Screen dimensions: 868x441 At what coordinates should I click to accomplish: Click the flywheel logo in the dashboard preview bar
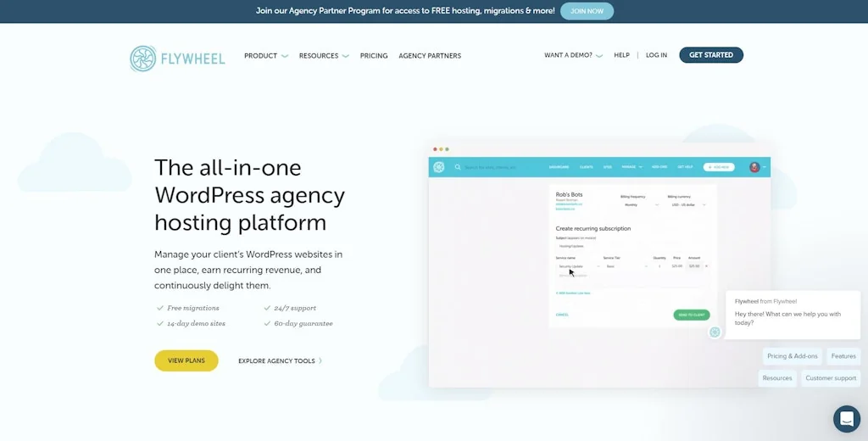pyautogui.click(x=439, y=167)
